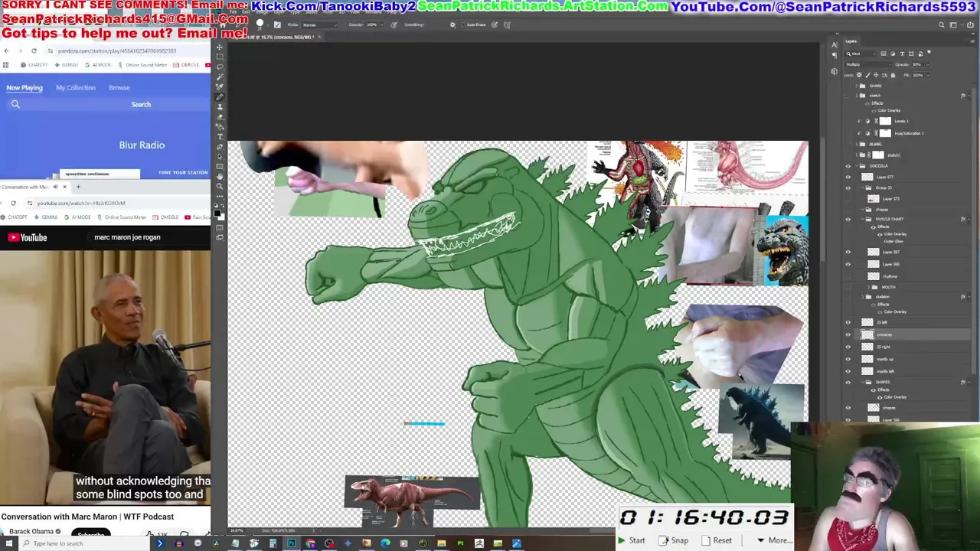Open the timer More menu
The height and width of the screenshot is (551, 980).
(774, 540)
